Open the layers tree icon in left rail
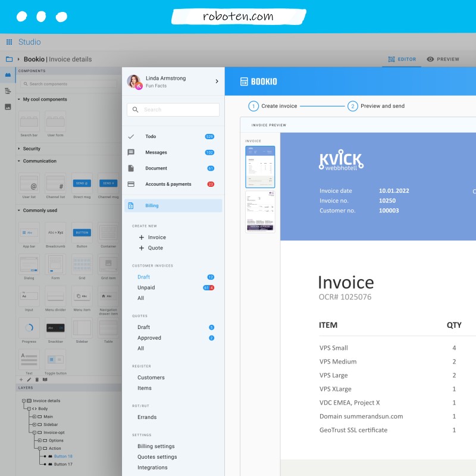The width and height of the screenshot is (476, 476). (8, 91)
